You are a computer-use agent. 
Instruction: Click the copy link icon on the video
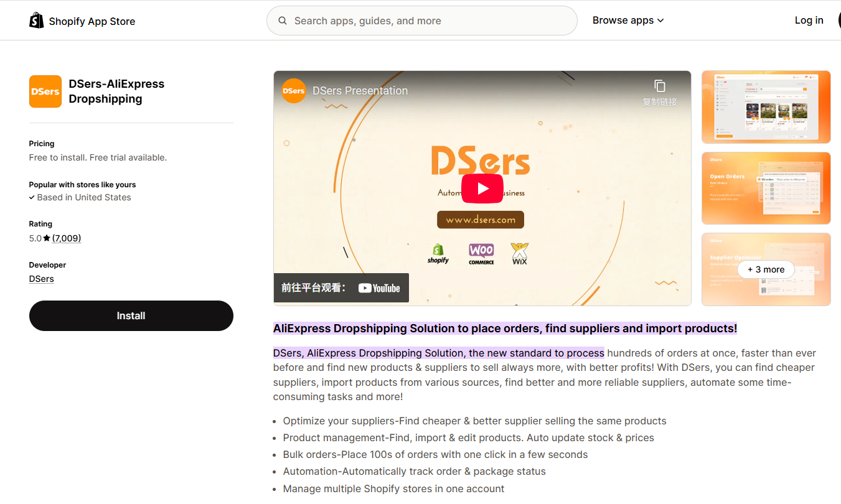660,86
